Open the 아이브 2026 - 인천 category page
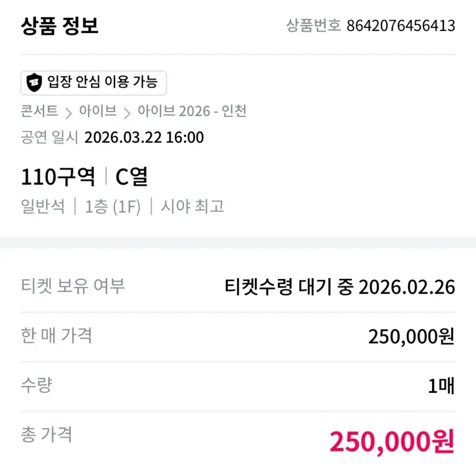 192,112
